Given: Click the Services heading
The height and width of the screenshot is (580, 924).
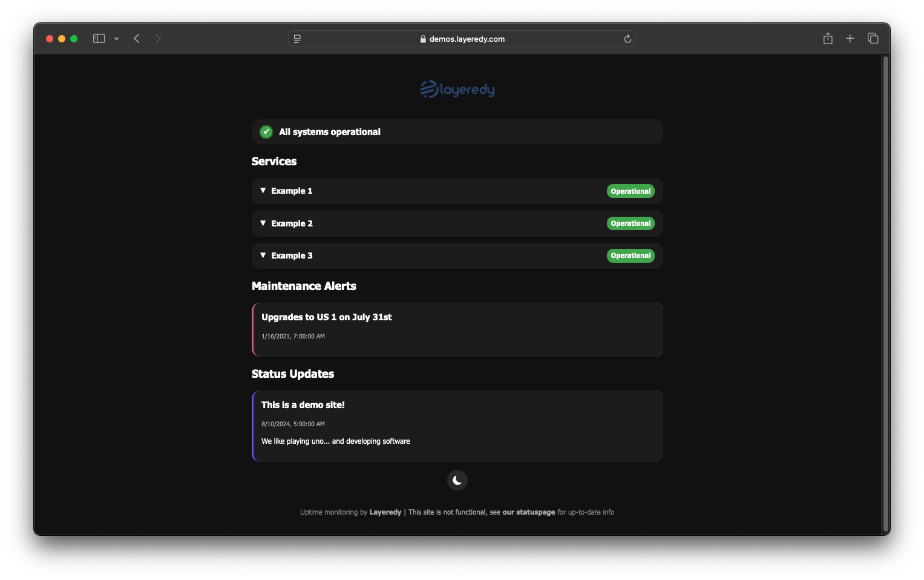Looking at the screenshot, I should 274,162.
